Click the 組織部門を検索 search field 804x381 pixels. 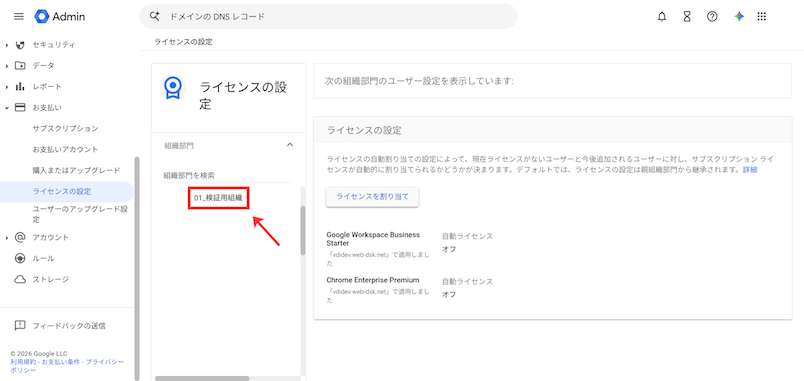pos(228,175)
